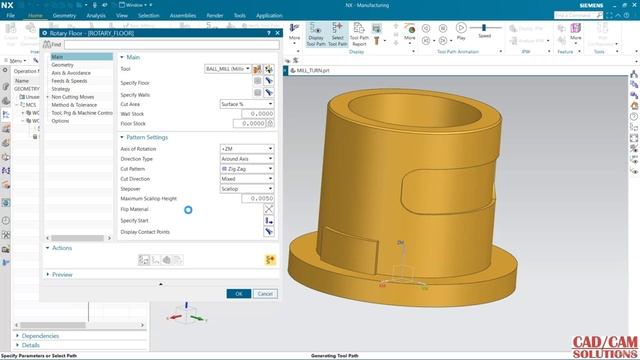Click Generate tool path action icon
This screenshot has height=360, width=640.
coord(144,260)
